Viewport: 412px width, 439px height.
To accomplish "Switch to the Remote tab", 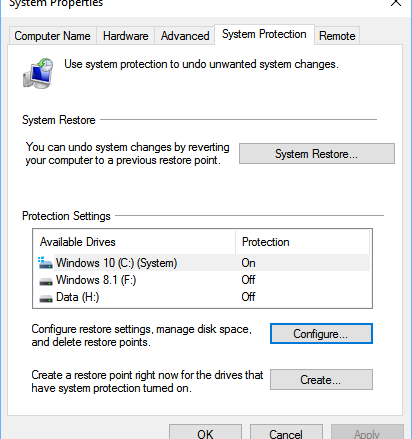I will pos(337,36).
